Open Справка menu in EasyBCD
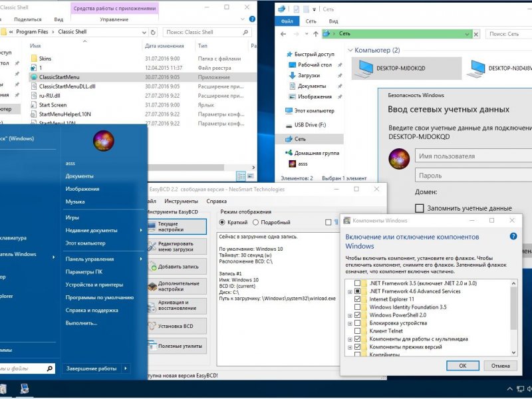 point(217,201)
